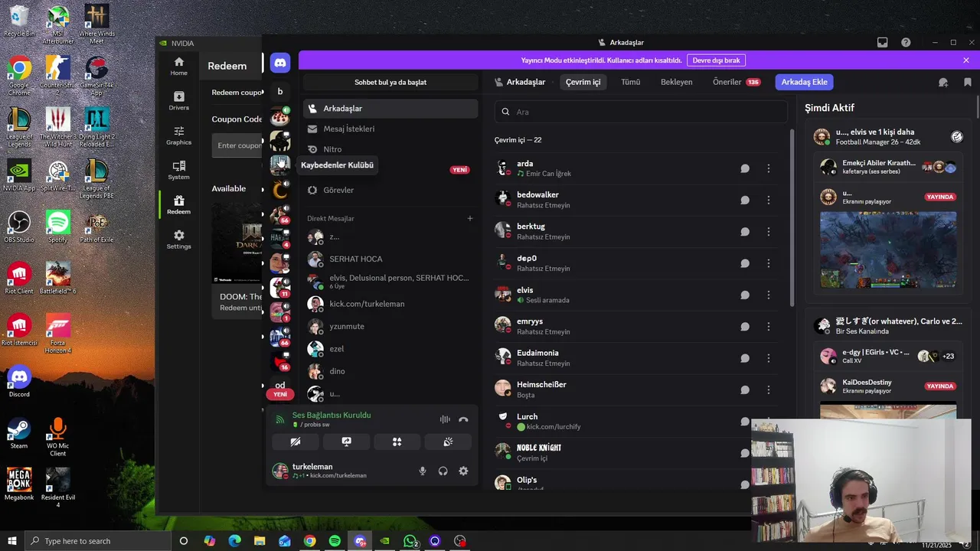Switch to the Bekleyen tab
Image resolution: width=980 pixels, height=551 pixels.
click(x=677, y=82)
